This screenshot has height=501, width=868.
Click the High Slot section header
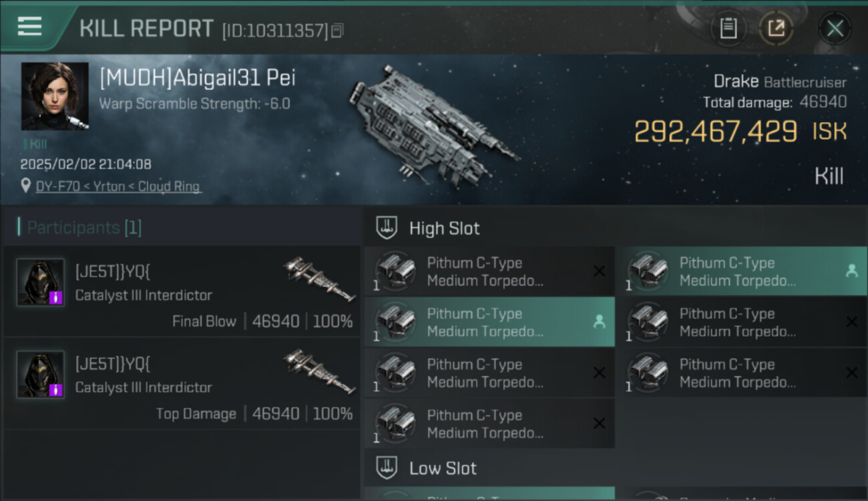coord(444,228)
